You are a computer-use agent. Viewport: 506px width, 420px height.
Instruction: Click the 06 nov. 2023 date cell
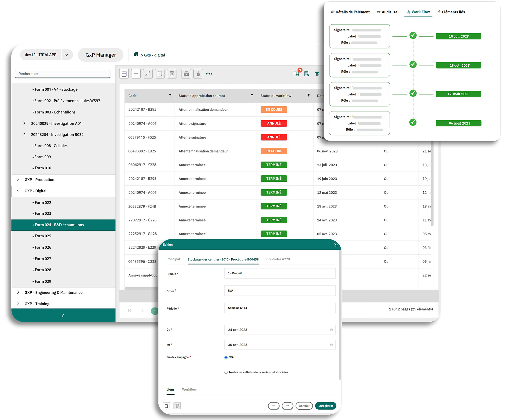pyautogui.click(x=327, y=151)
